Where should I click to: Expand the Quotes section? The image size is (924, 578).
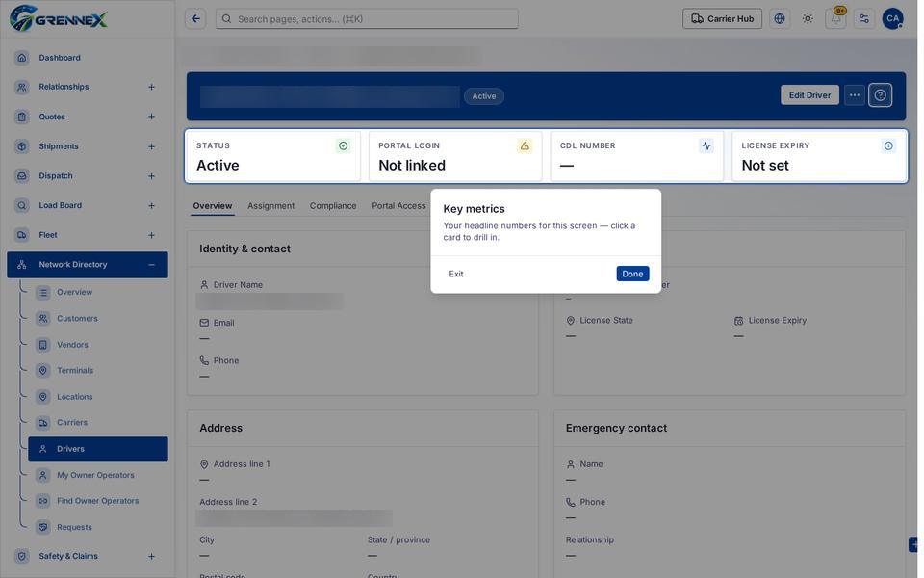click(151, 117)
